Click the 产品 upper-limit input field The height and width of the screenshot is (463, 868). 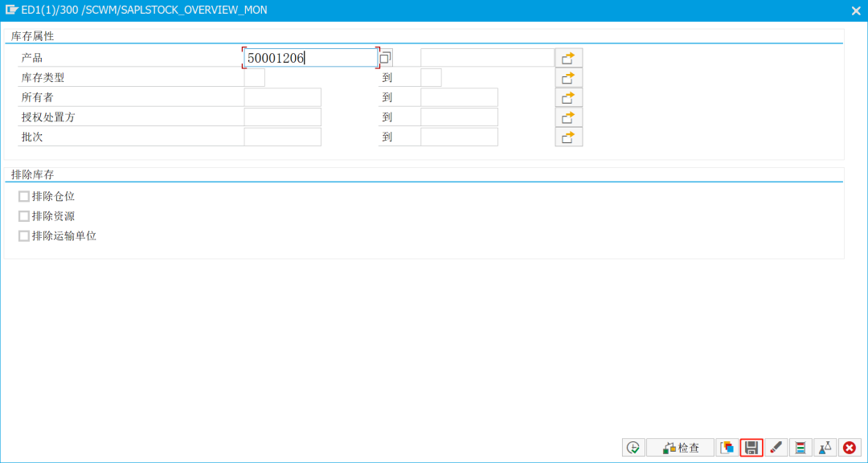click(x=487, y=58)
